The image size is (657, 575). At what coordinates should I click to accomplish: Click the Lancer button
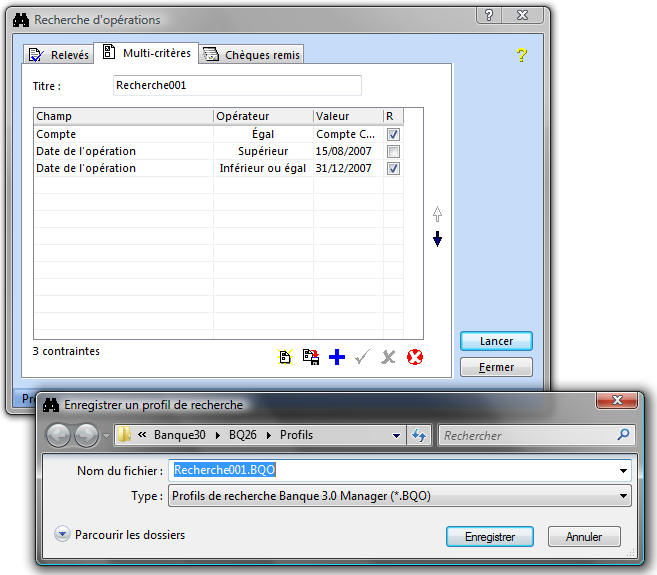pos(496,341)
